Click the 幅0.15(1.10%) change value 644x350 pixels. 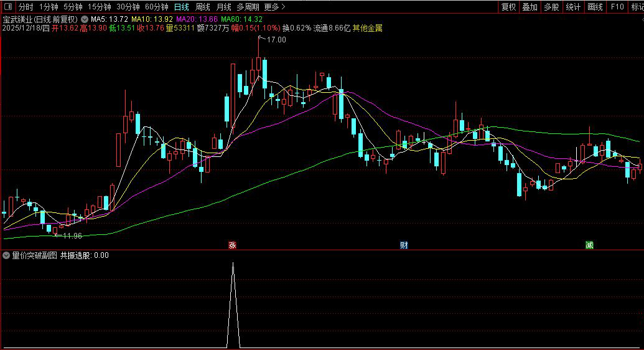pos(256,29)
